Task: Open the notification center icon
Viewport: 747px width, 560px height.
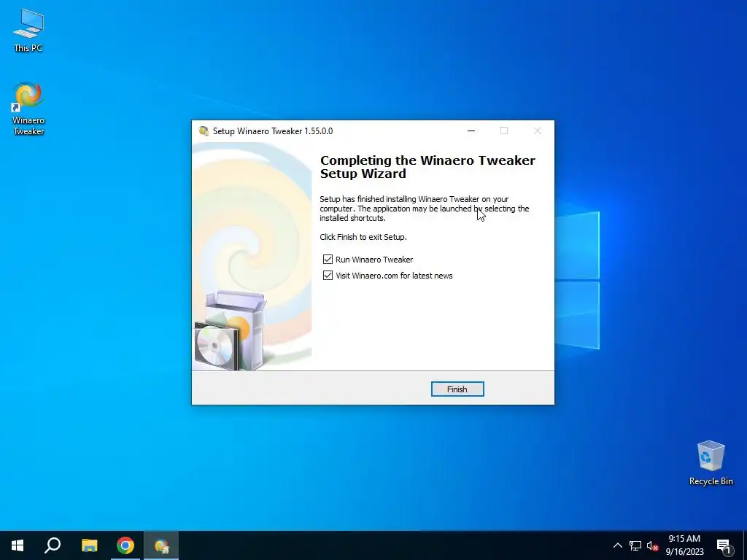Action: (724, 547)
